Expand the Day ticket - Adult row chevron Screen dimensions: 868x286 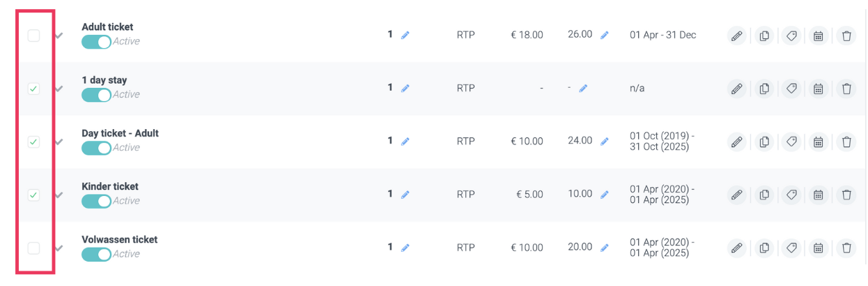click(x=59, y=142)
